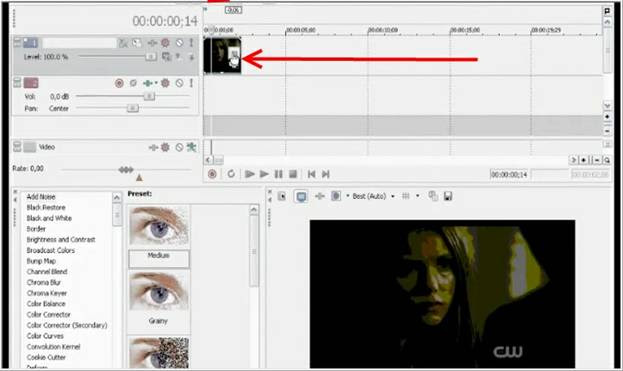623x371 pixels.
Task: Mute the video track
Action: (x=180, y=43)
